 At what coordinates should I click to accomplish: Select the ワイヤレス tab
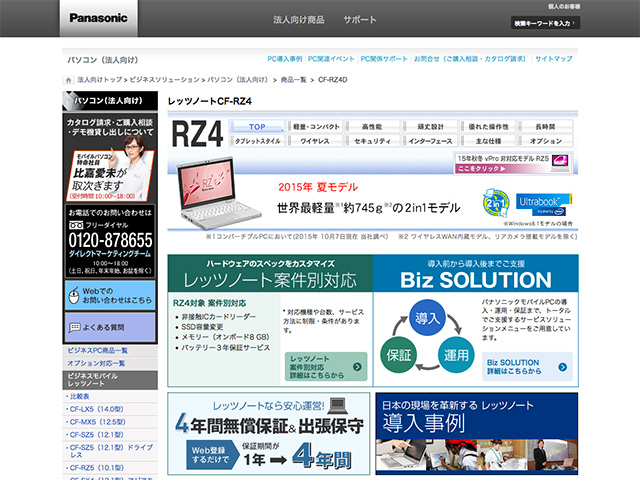point(314,141)
